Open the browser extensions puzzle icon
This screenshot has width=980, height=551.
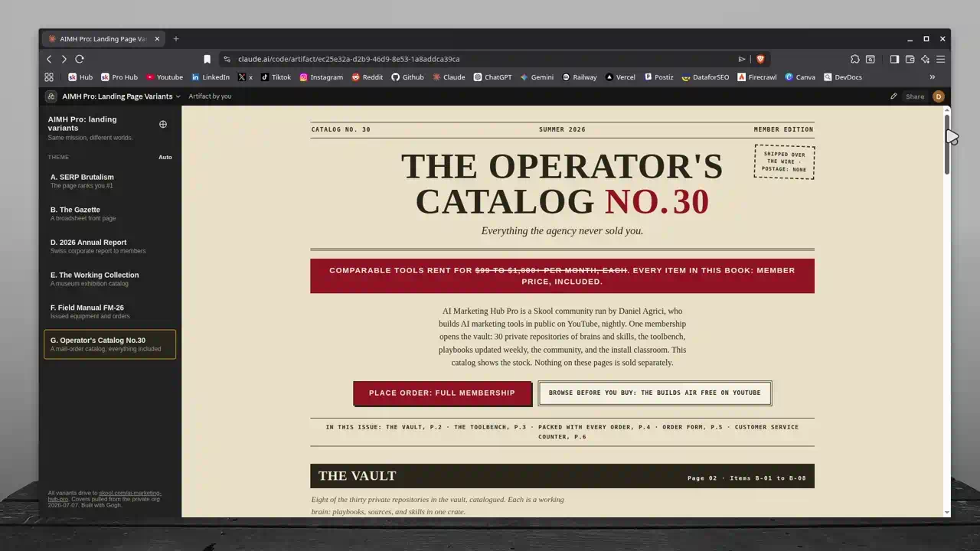coord(855,59)
